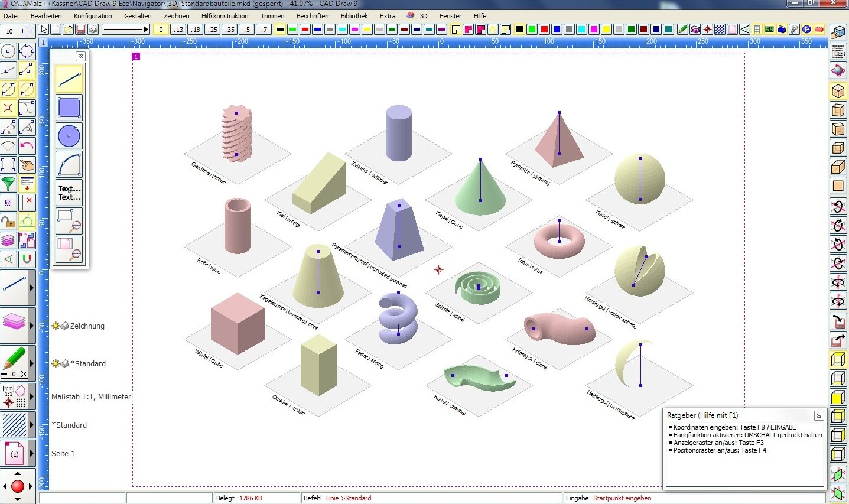Click the calculator icon in top toolbar
This screenshot has height=504, width=849.
coord(769,29)
